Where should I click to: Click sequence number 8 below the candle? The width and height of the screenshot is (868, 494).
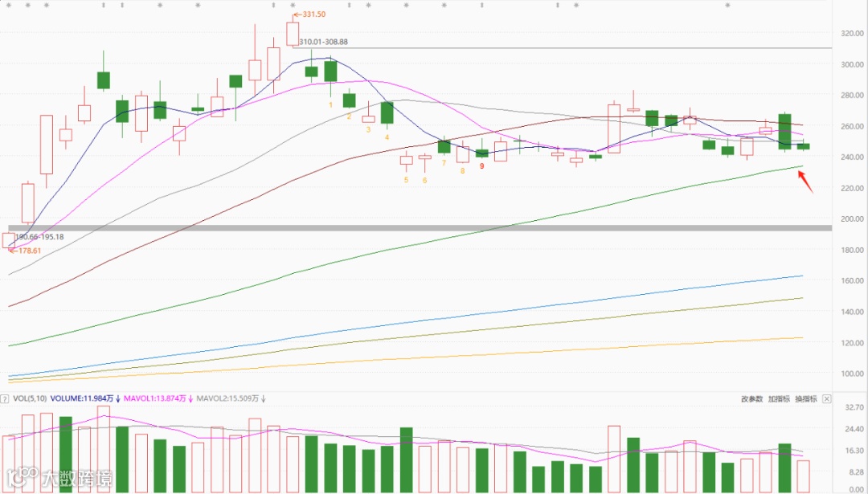[463, 171]
